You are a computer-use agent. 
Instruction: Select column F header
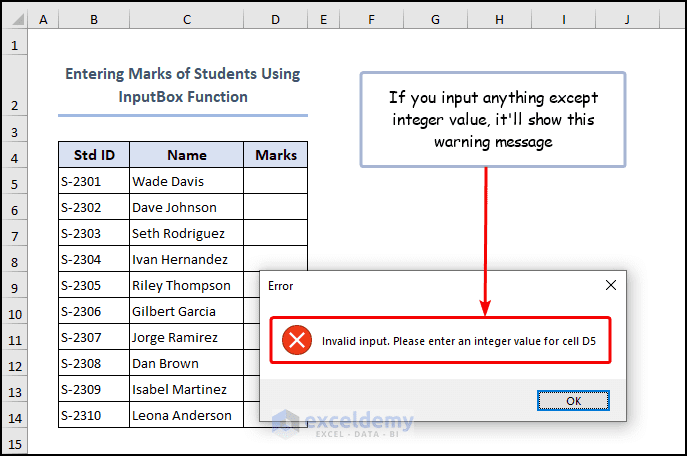[x=371, y=19]
